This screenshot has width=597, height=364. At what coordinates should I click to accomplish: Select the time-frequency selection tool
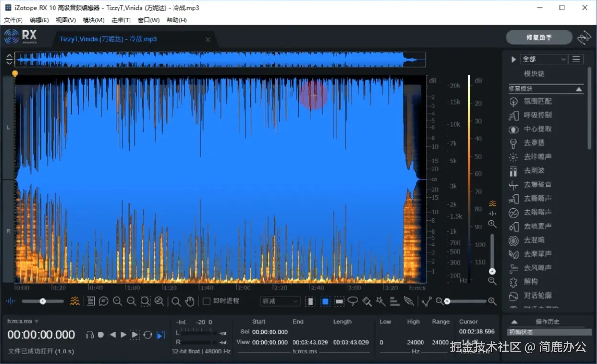coord(326,301)
